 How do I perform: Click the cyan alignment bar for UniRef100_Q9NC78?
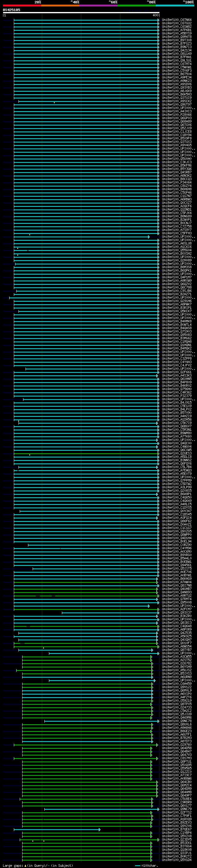tap(102, 721)
